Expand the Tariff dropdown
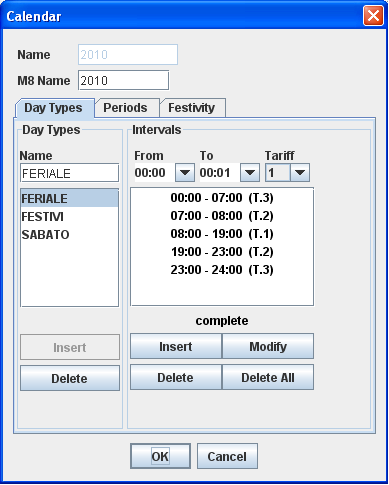 click(300, 173)
